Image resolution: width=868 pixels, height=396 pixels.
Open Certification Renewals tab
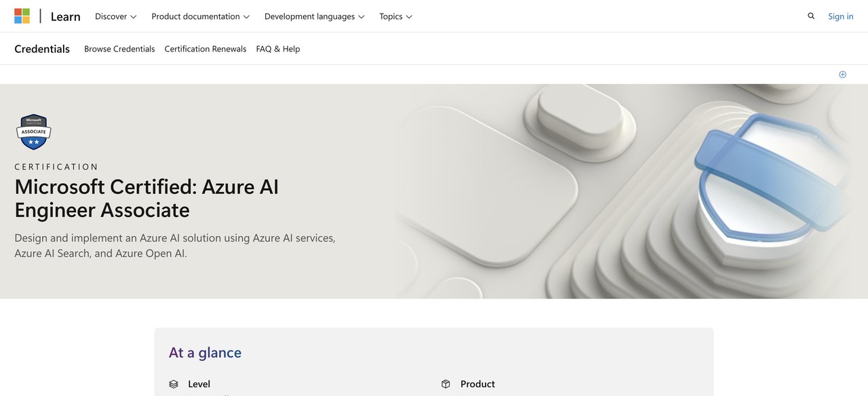[205, 49]
